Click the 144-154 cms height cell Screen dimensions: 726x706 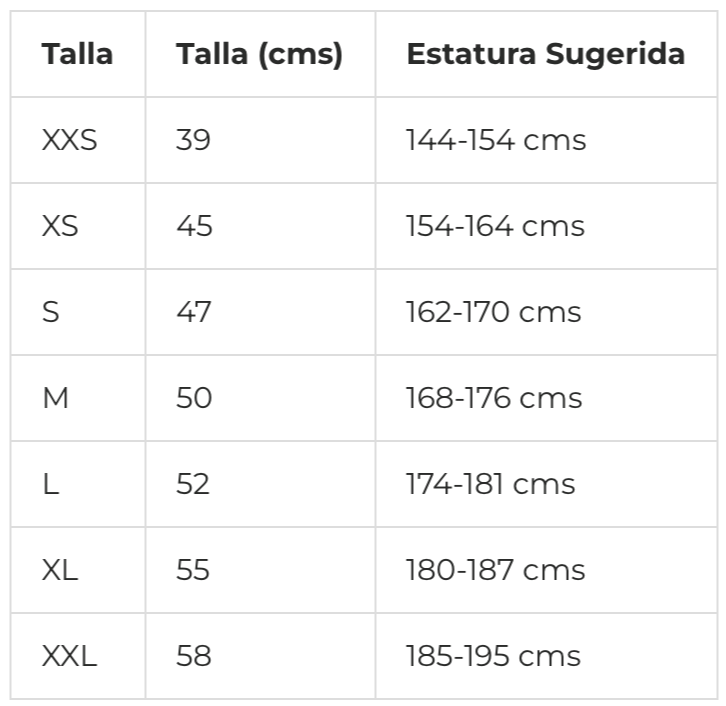tap(546, 140)
